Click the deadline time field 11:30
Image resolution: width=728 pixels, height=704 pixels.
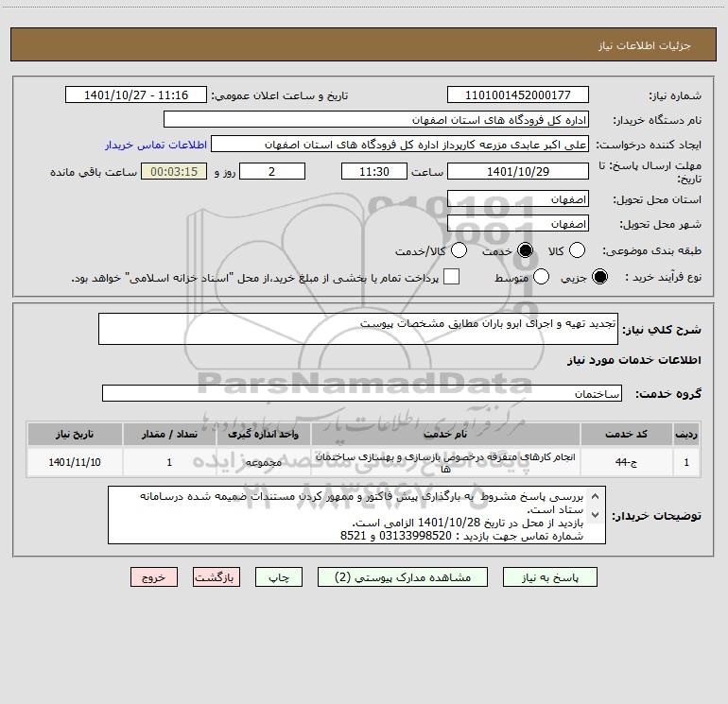(374, 171)
